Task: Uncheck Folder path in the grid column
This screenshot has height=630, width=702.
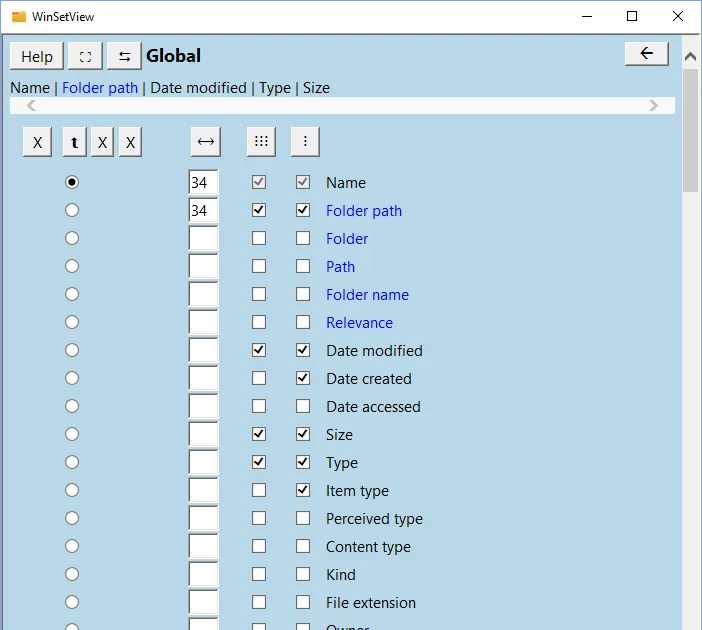Action: point(259,210)
